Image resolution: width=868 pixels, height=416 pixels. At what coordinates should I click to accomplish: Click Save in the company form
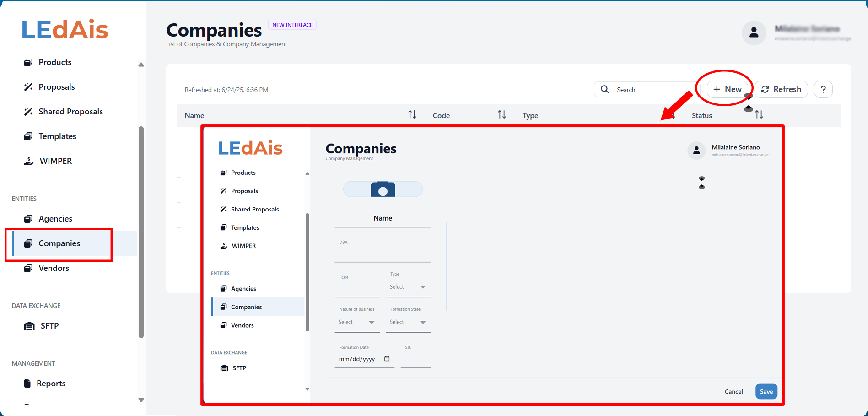pos(766,392)
